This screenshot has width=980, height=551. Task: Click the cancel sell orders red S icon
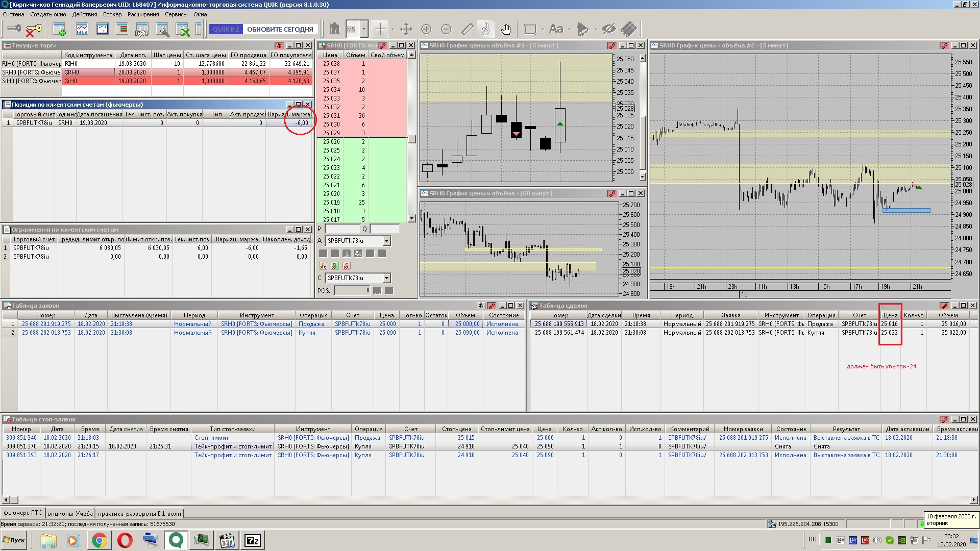pyautogui.click(x=347, y=266)
